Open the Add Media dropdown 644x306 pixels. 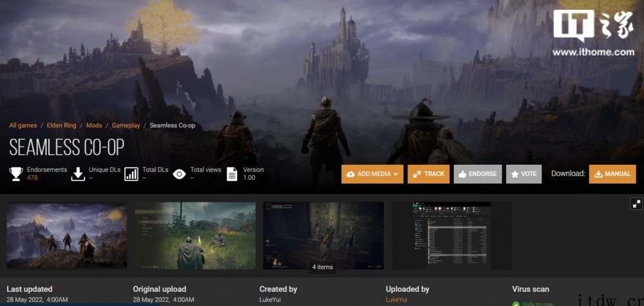pyautogui.click(x=372, y=174)
